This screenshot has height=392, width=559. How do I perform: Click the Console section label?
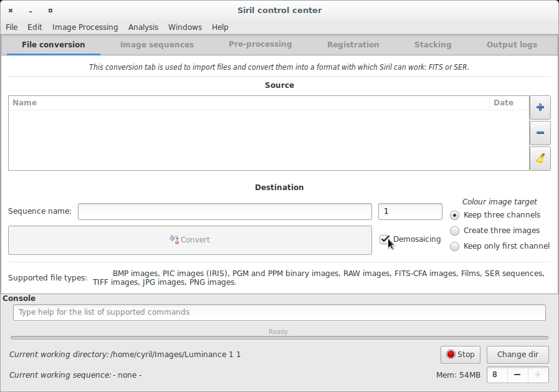coord(19,299)
